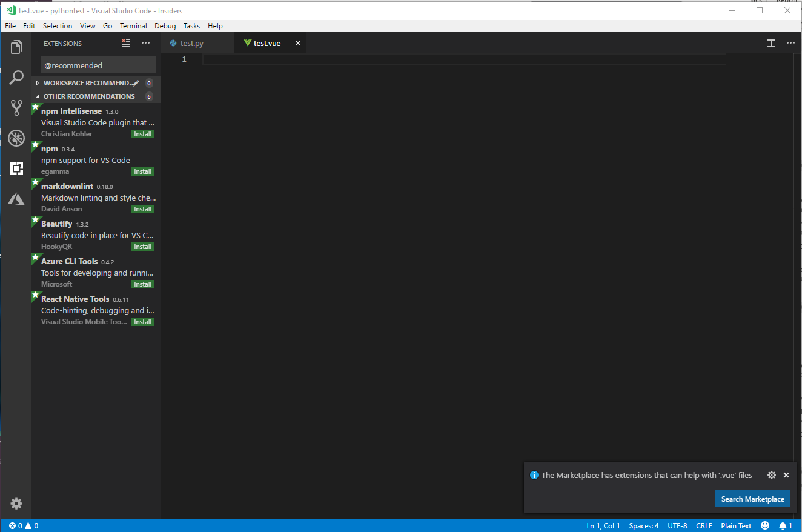
Task: Open the Manage gear icon at bottom-left
Action: 16,504
